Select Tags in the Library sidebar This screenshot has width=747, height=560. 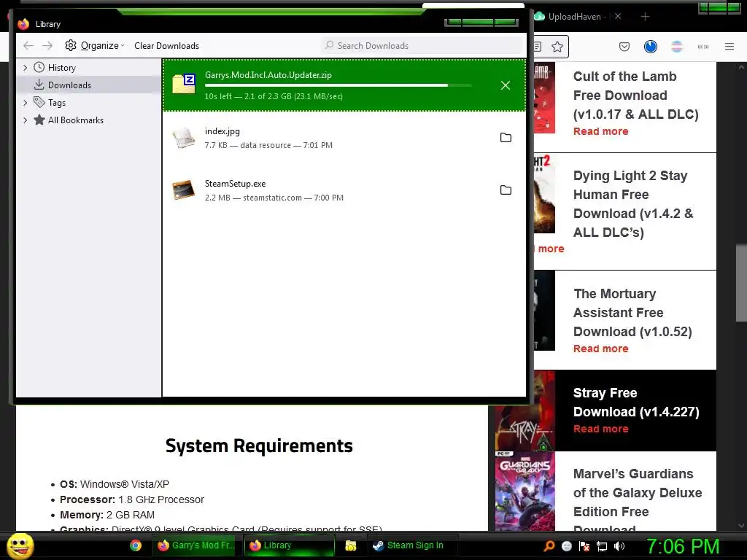(57, 102)
